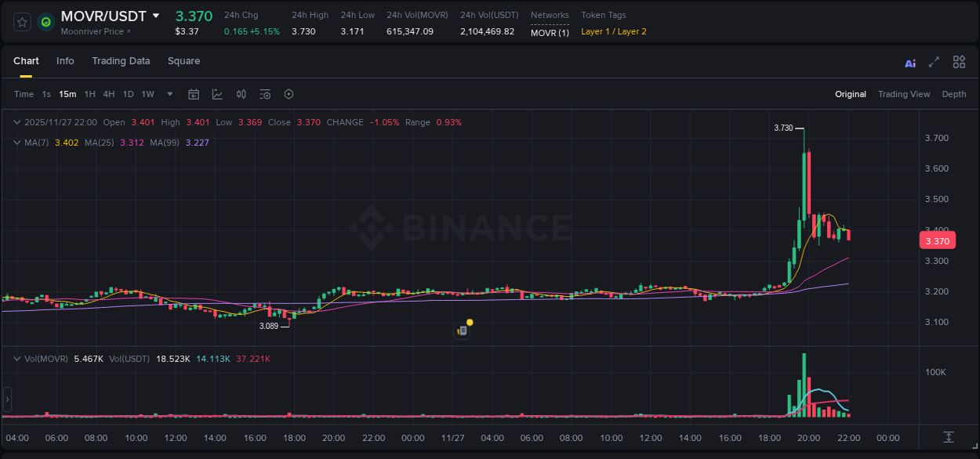Open the indicators list icon
Viewport: 980px width, 459px height.
[265, 94]
